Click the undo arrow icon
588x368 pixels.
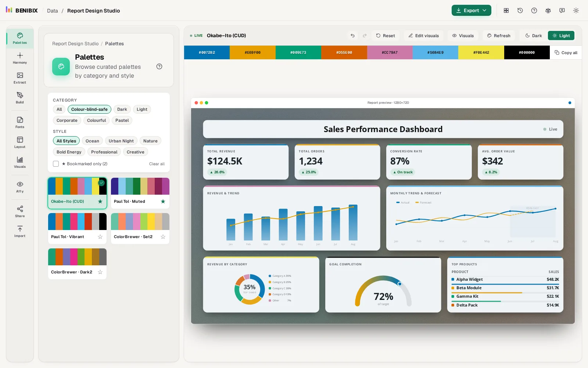point(352,36)
